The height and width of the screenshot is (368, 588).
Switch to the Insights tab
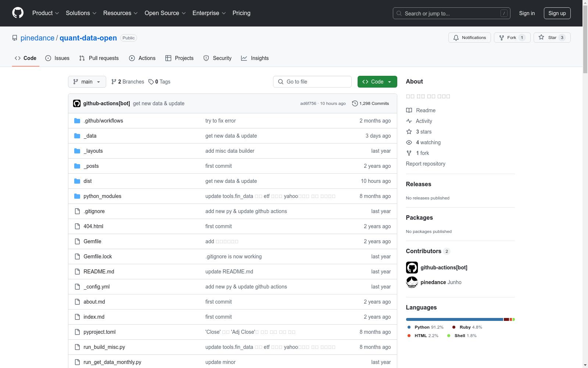[x=255, y=58]
